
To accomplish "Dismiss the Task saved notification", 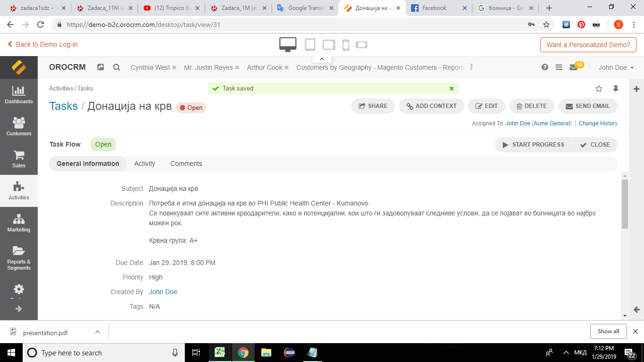I will pyautogui.click(x=451, y=89).
